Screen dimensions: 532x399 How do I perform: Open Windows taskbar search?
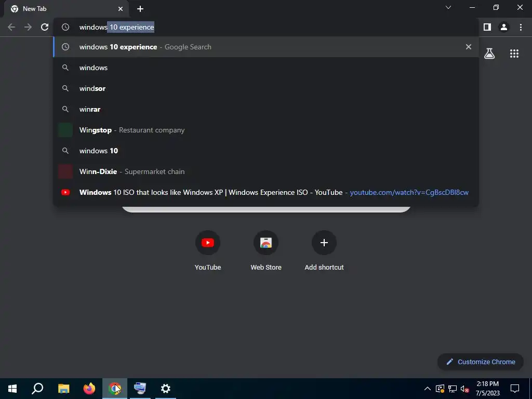[37, 389]
